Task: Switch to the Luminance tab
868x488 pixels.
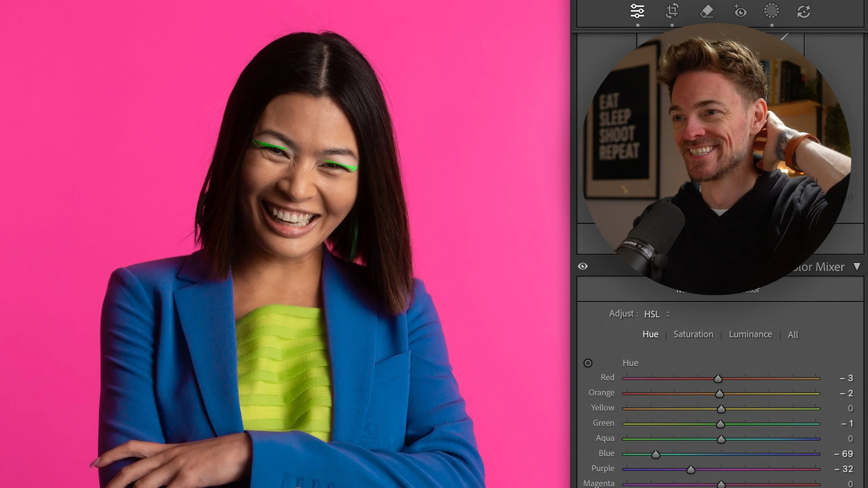Action: coord(750,334)
